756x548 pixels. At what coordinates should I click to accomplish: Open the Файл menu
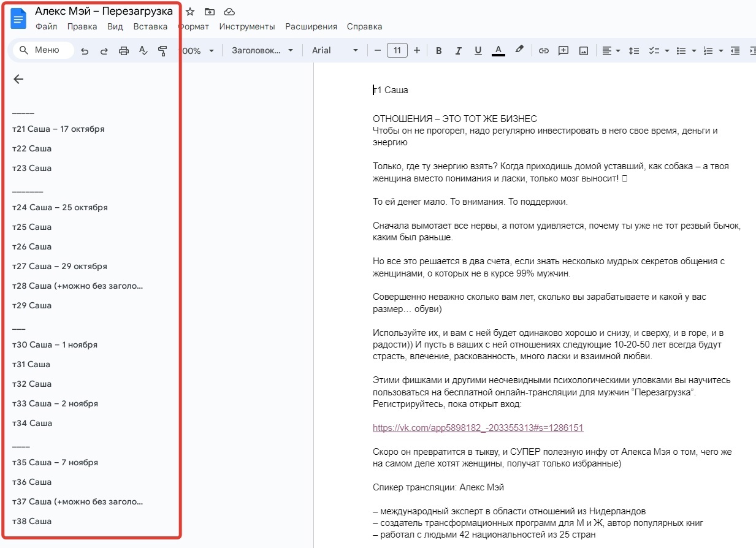pos(46,26)
